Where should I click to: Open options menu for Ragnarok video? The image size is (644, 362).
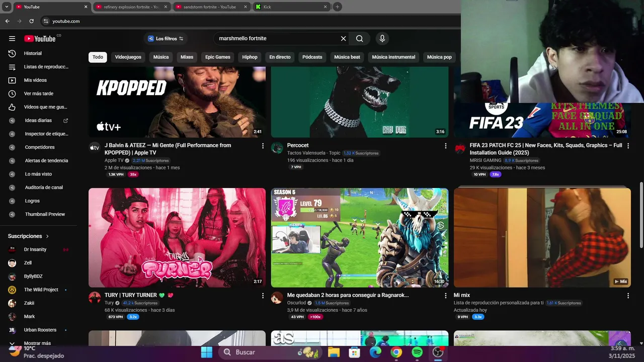pos(445,296)
